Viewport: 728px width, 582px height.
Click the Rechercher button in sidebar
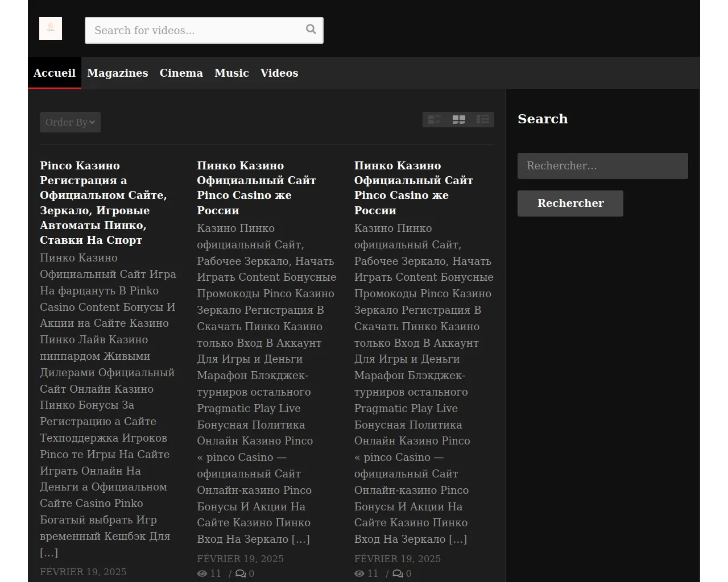tap(570, 203)
